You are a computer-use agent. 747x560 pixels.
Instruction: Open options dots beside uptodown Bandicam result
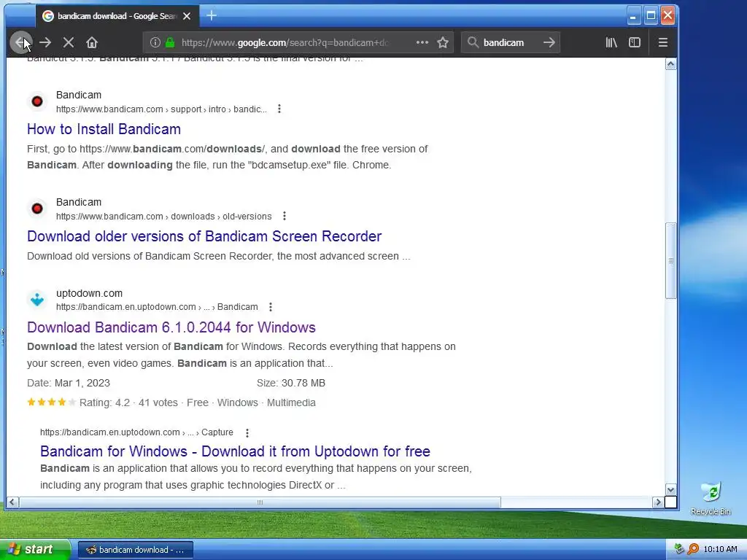click(x=271, y=307)
